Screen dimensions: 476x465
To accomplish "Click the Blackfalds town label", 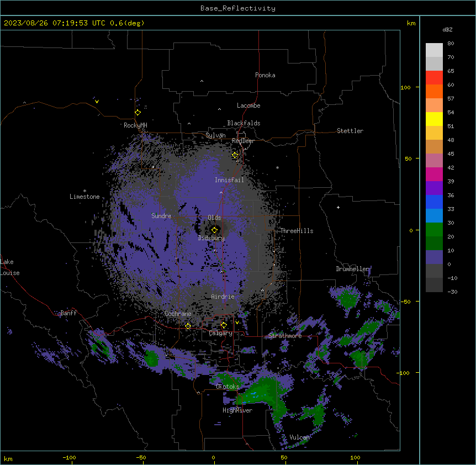I will [x=244, y=123].
